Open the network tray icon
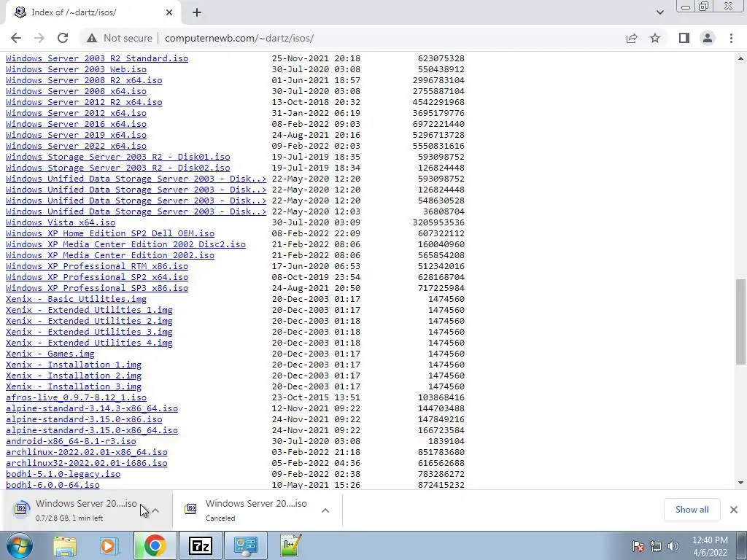Viewport: 747px width, 560px height. (656, 546)
